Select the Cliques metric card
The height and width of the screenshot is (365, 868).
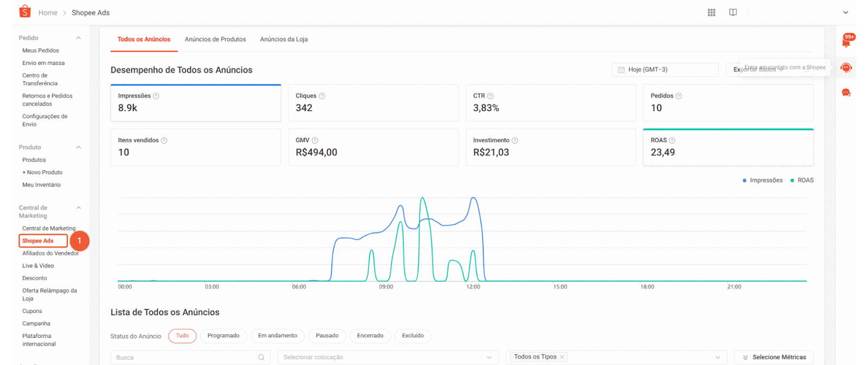pos(373,103)
